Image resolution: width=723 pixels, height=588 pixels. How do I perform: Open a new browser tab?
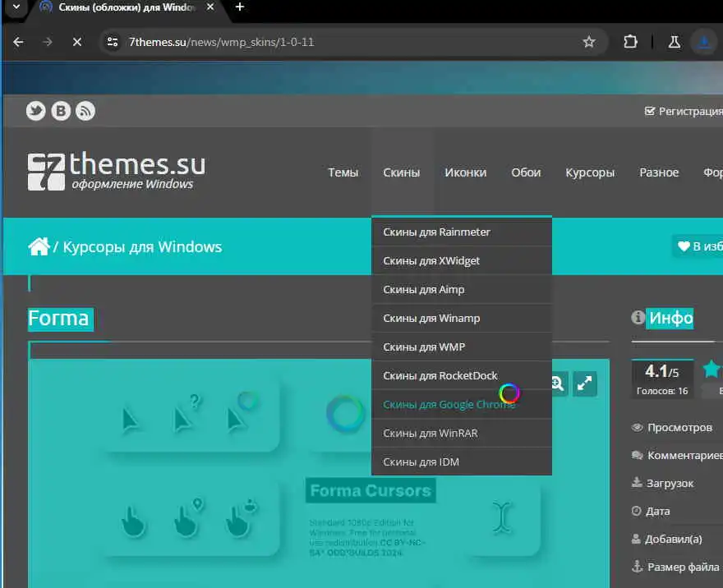[x=239, y=7]
